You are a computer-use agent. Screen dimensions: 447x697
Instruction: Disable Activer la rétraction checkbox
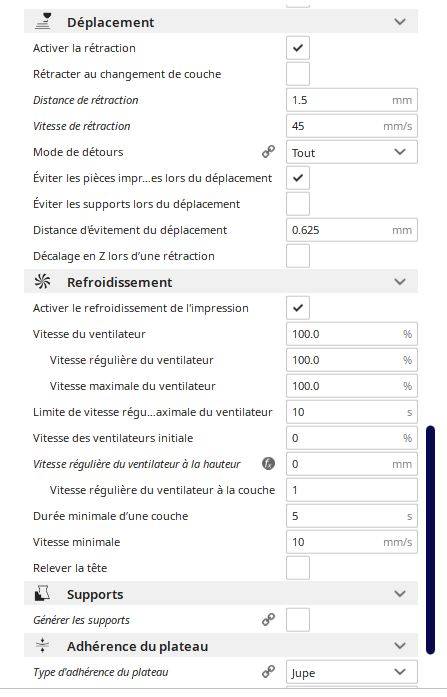(x=298, y=48)
